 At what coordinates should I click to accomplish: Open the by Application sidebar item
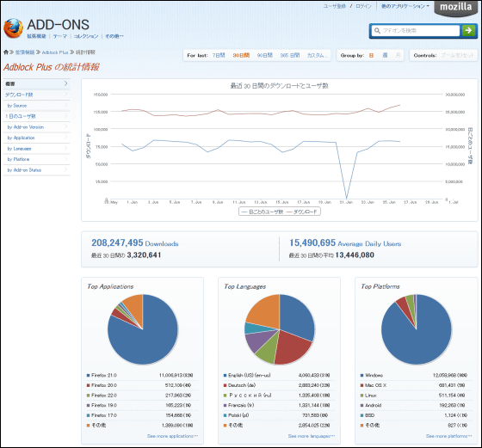pos(36,138)
